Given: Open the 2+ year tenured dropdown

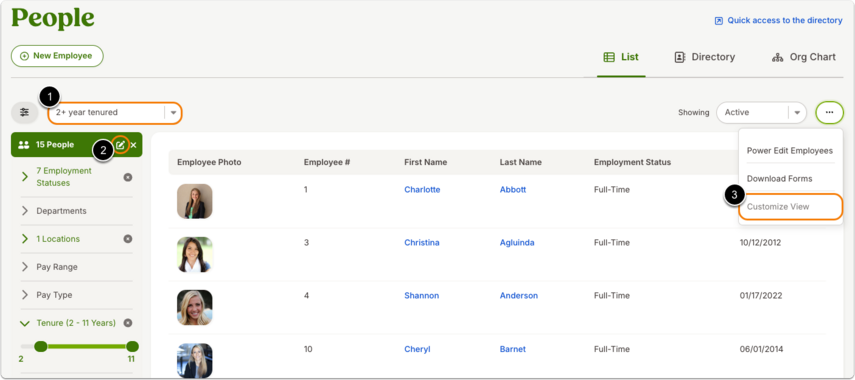Looking at the screenshot, I should 115,113.
